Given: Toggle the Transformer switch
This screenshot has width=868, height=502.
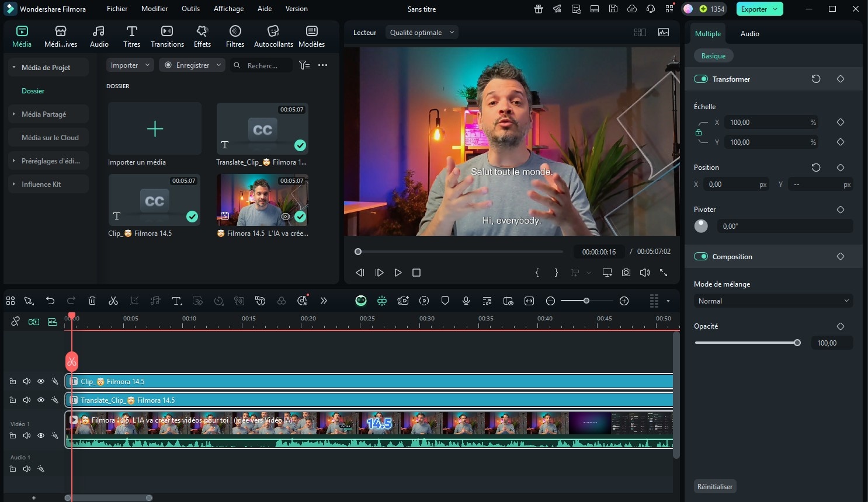Looking at the screenshot, I should click(x=701, y=79).
